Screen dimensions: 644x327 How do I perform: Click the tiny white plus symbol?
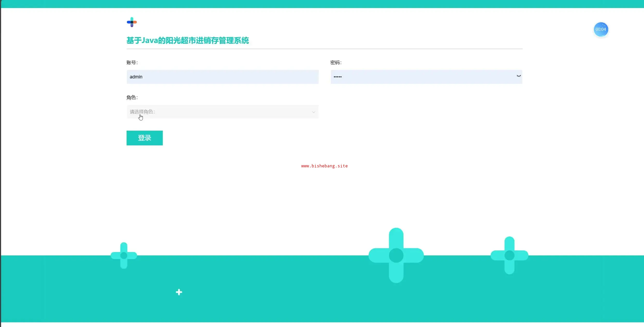(x=179, y=292)
